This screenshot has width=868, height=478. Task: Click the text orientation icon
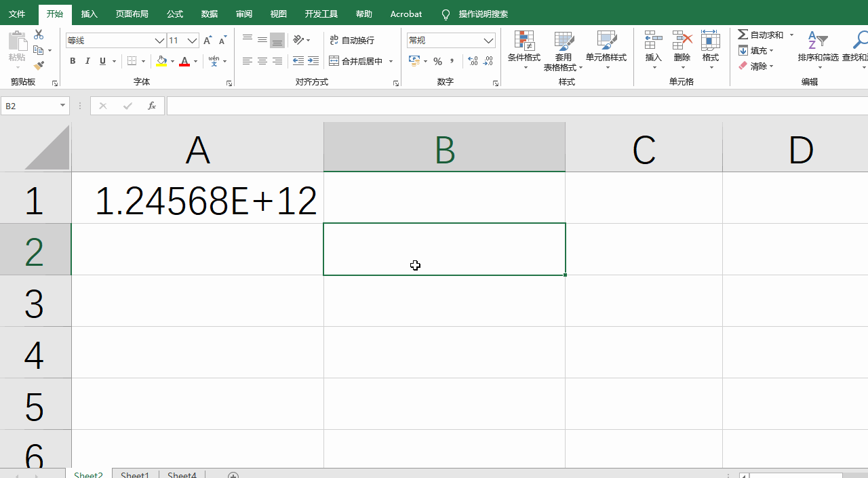(298, 40)
